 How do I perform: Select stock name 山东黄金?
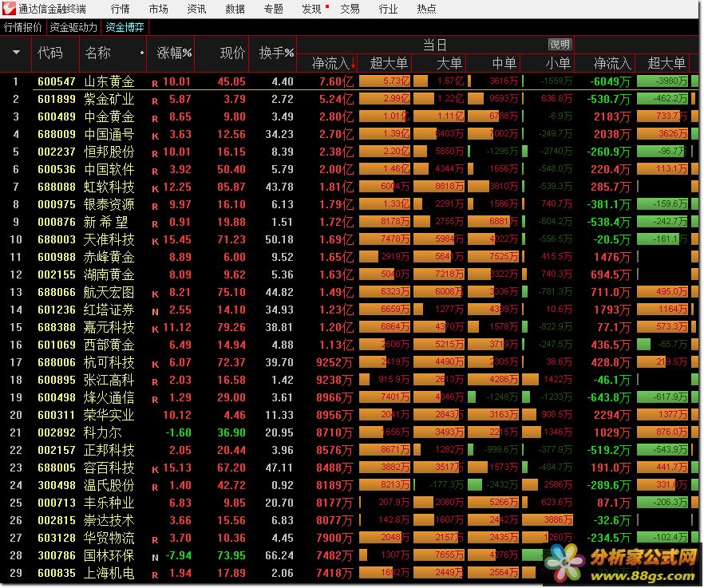(x=109, y=81)
